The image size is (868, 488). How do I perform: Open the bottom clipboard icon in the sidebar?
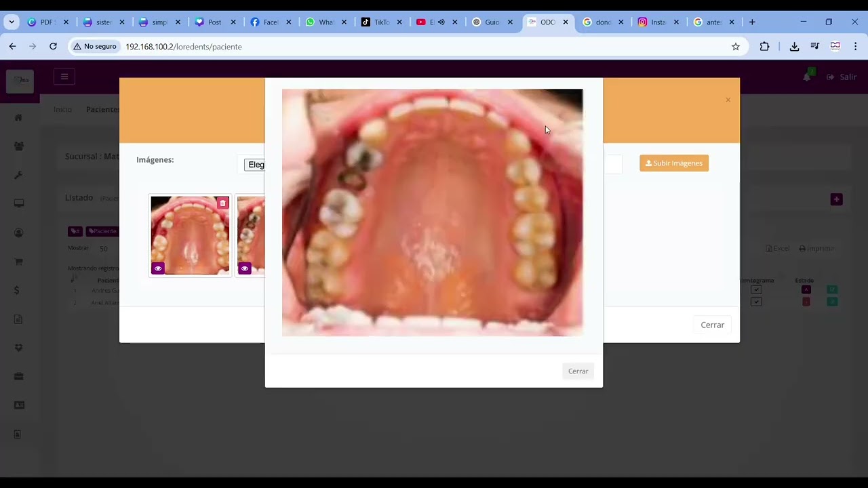(18, 434)
